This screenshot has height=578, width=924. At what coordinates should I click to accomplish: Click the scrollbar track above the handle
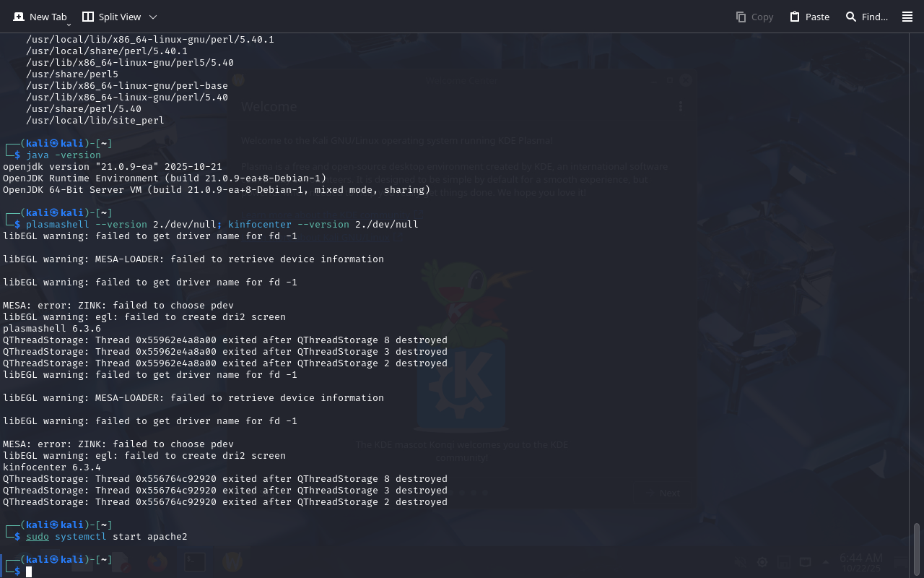click(x=918, y=289)
